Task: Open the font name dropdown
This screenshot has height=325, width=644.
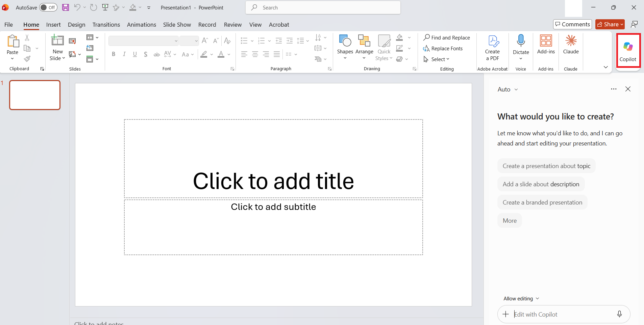Action: pyautogui.click(x=176, y=41)
